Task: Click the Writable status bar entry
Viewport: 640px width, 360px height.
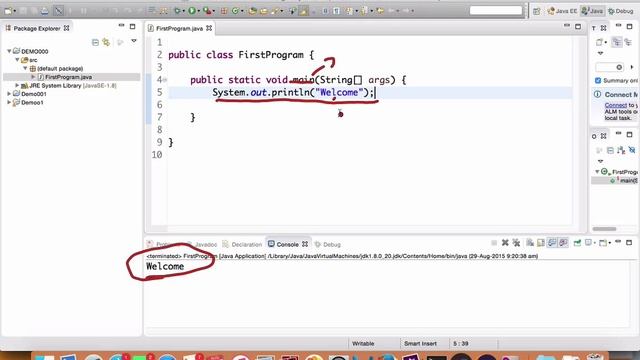Action: coord(363,344)
